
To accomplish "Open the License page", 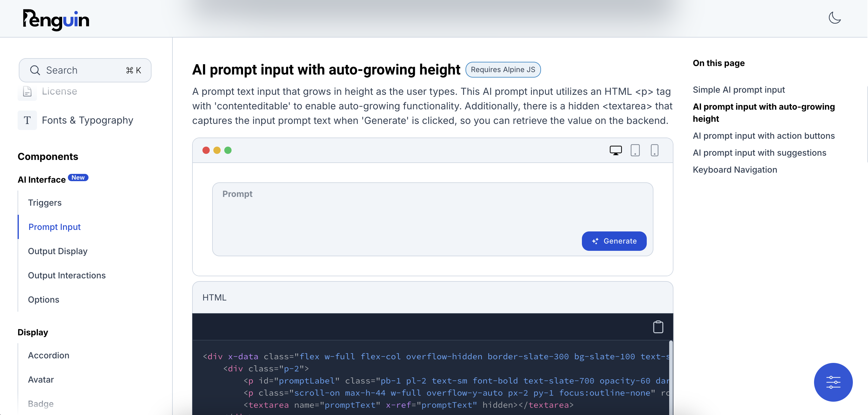I will tap(59, 91).
